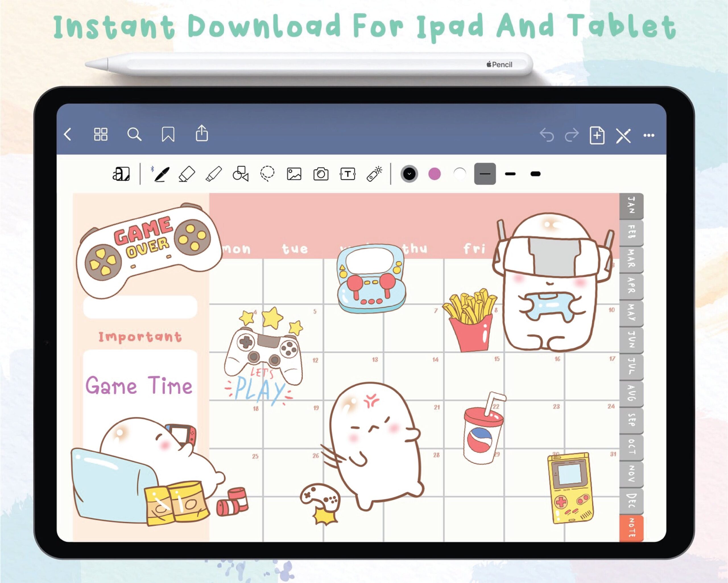Tap the calendar cell numbered 13
Viewport: 728px width, 583px height.
[353, 377]
